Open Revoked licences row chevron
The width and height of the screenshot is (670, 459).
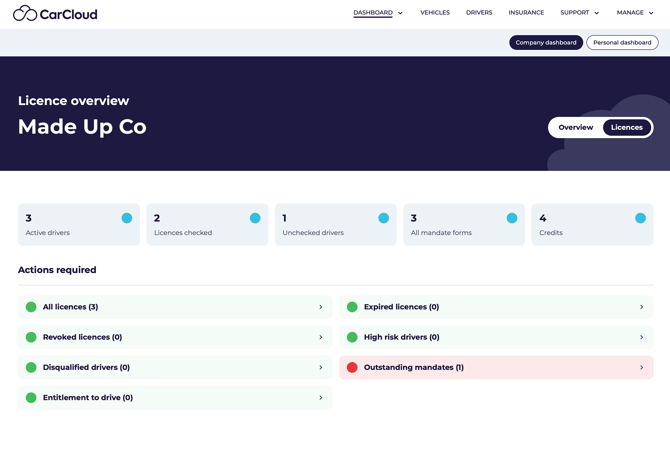pos(321,337)
